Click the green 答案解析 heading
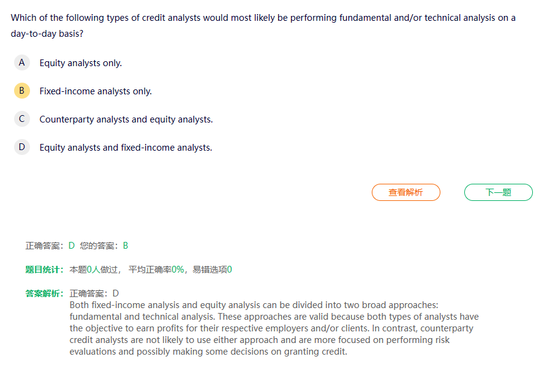The height and width of the screenshot is (392, 539). point(44,293)
